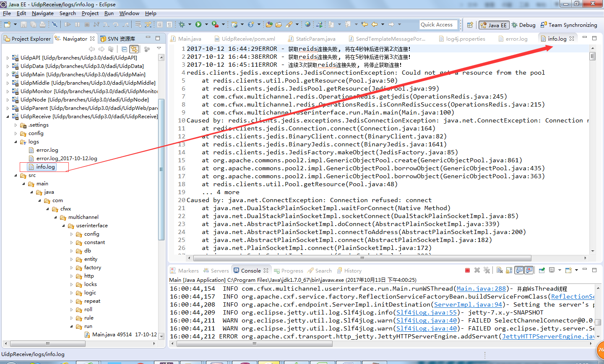This screenshot has height=364, width=604.
Task: Collapse the userinterface package folder
Action: coord(63,226)
